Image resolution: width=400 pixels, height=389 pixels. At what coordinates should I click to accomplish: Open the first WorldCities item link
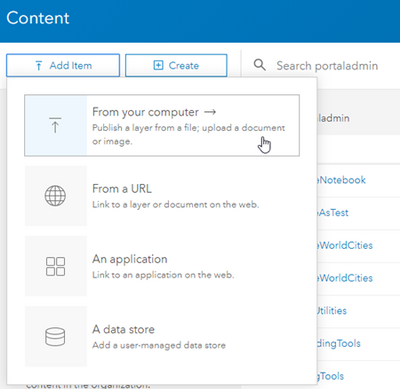click(x=345, y=245)
